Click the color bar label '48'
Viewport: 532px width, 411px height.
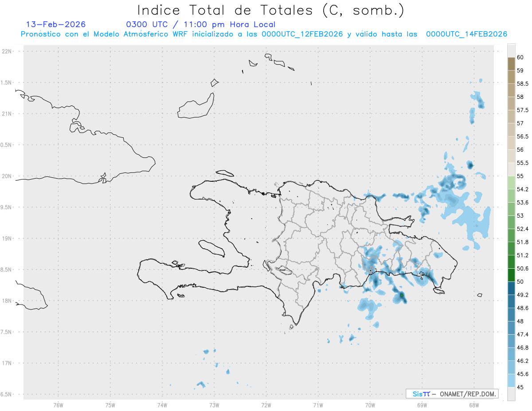point(520,321)
